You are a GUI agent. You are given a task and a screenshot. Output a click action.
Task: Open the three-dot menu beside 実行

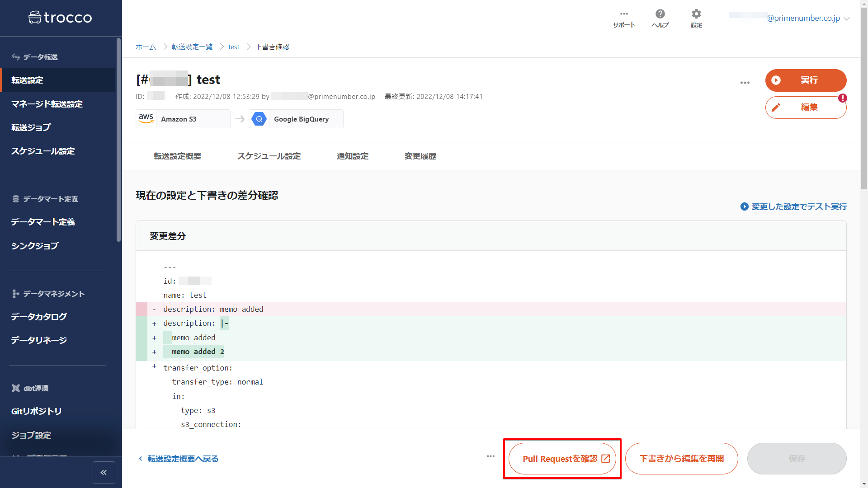(745, 83)
